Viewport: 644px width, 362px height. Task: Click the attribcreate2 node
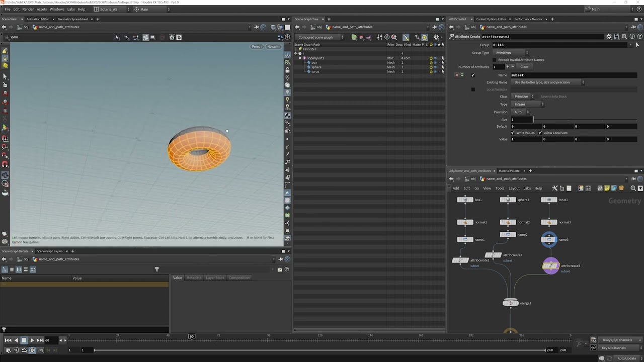tap(493, 255)
